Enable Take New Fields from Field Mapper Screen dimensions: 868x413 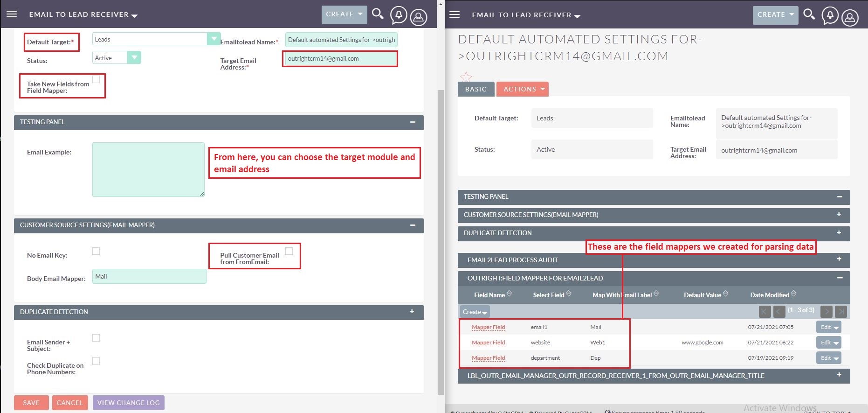96,79
